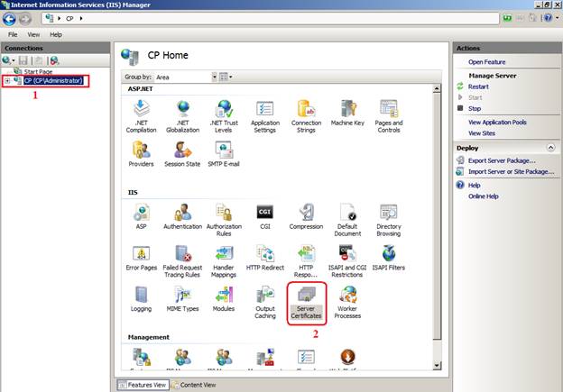Open MIME Types feature
Screen dimensions: 563x392
[x=182, y=299]
